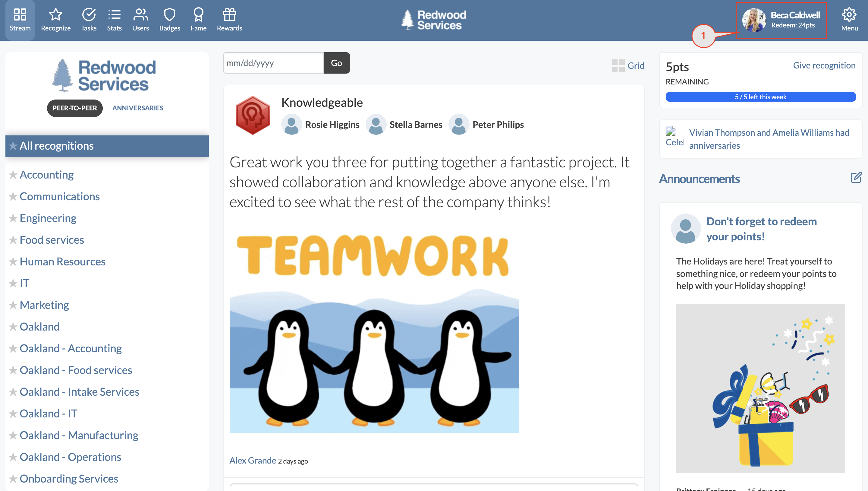Click the star beside Accounting
Viewport: 868px width, 491px height.
(x=13, y=175)
